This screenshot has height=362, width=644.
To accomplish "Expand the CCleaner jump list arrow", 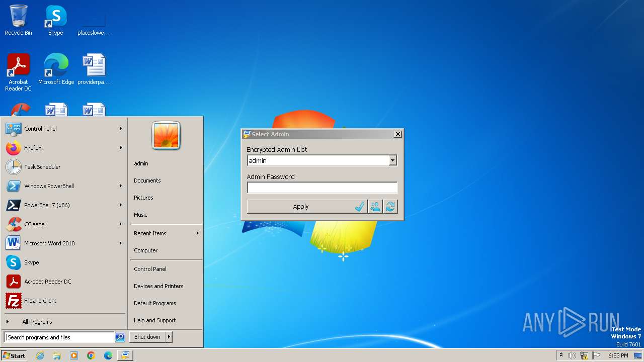I will point(121,224).
